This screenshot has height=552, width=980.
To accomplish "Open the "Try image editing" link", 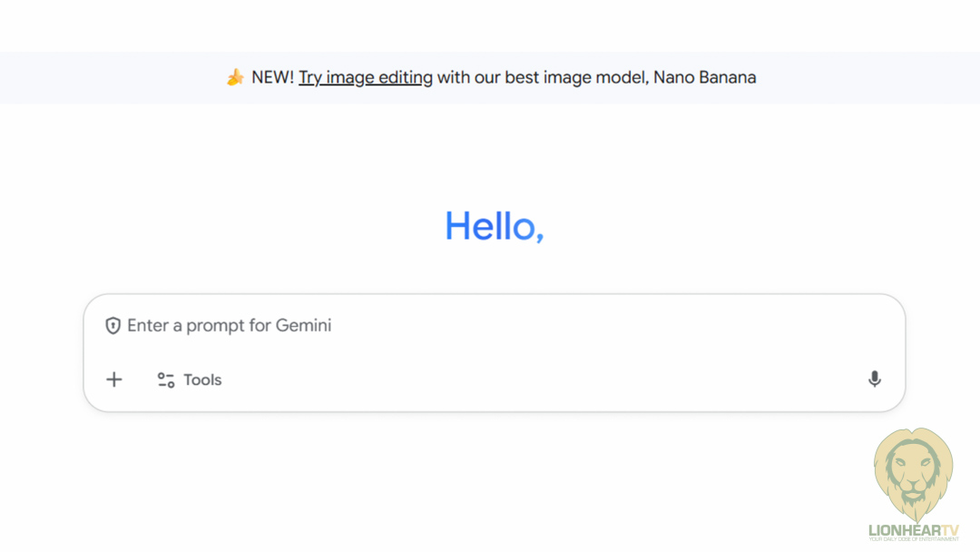I will [x=366, y=78].
